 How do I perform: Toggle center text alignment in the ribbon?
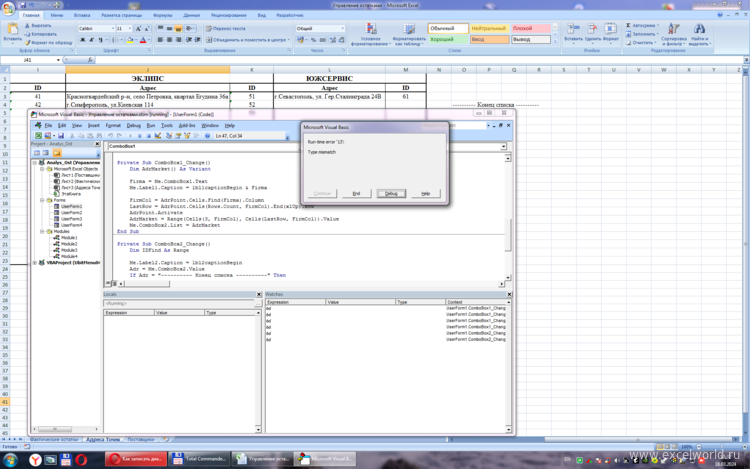click(x=169, y=40)
